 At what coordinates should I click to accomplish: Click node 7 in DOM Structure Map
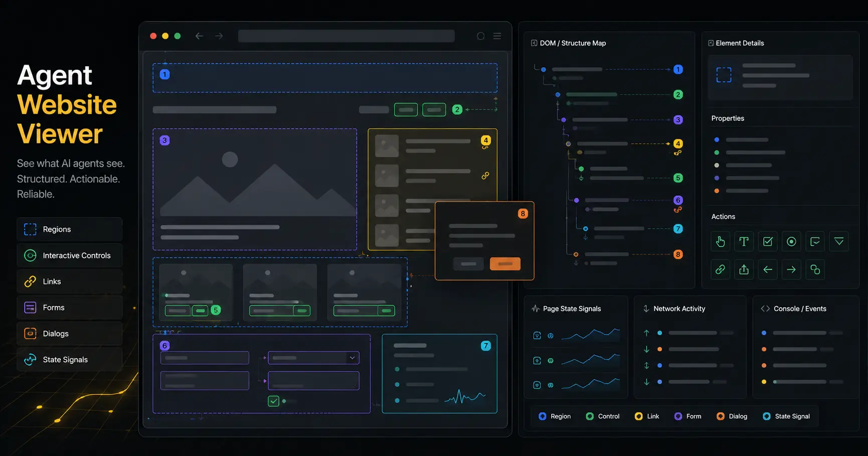click(678, 229)
